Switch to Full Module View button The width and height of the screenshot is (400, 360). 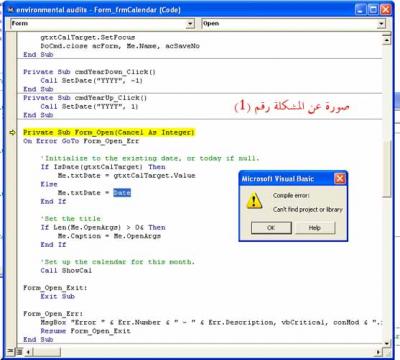click(20, 351)
